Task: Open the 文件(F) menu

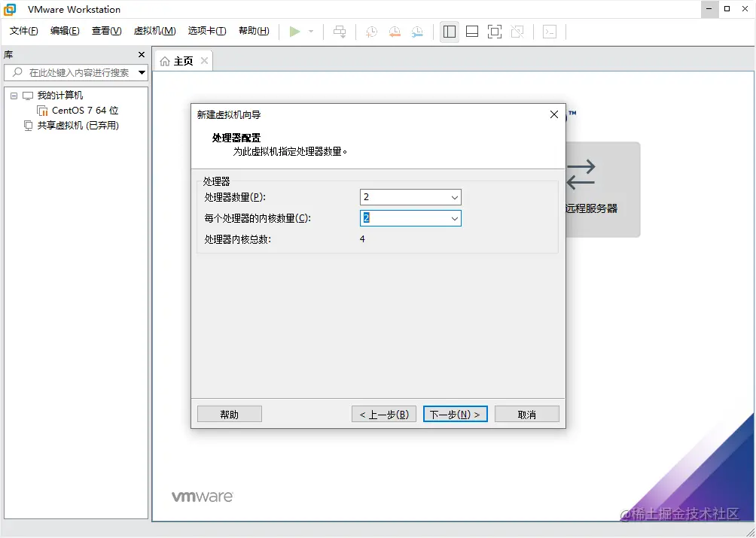Action: pos(23,32)
